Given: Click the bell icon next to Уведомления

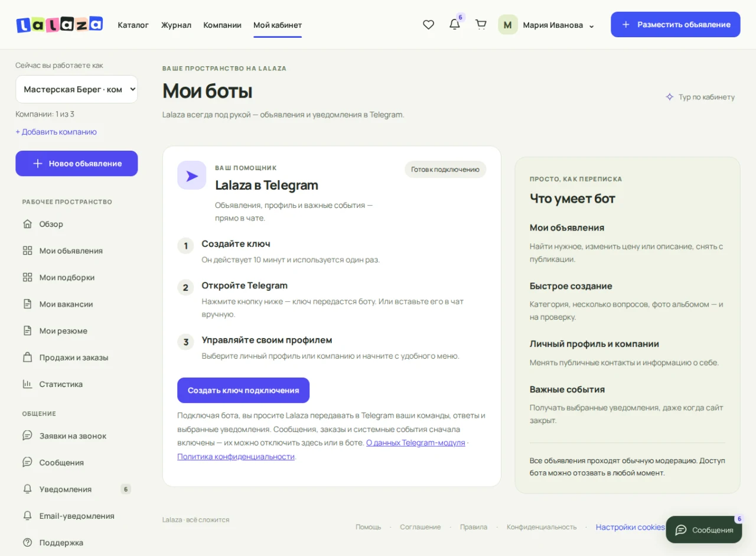Looking at the screenshot, I should (27, 489).
